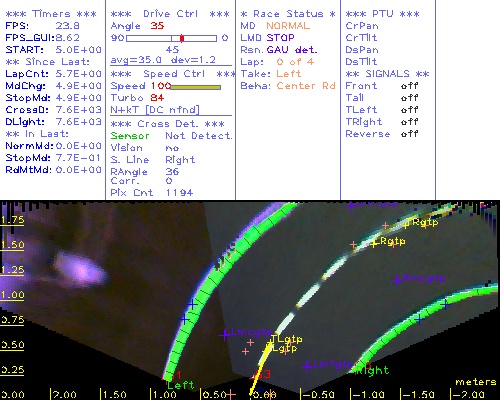Screen dimensions: 500x400
Task: Click the upper Rgtp yellow marker
Action: pos(406,225)
